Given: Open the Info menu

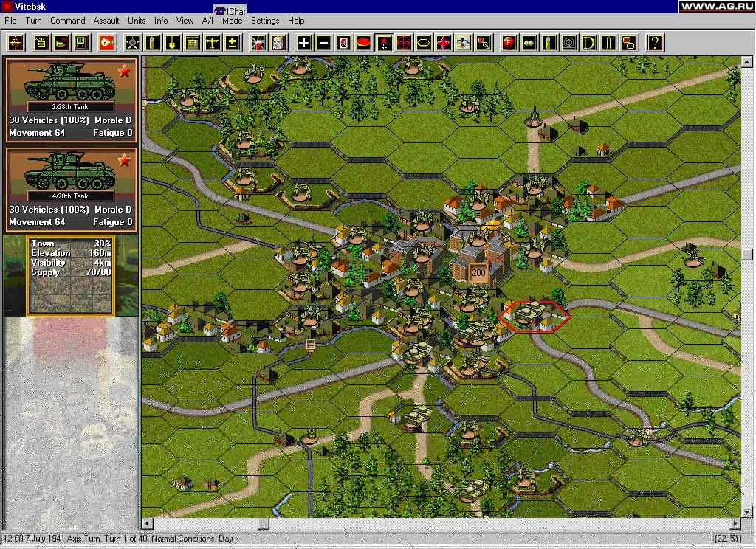Looking at the screenshot, I should click(161, 21).
